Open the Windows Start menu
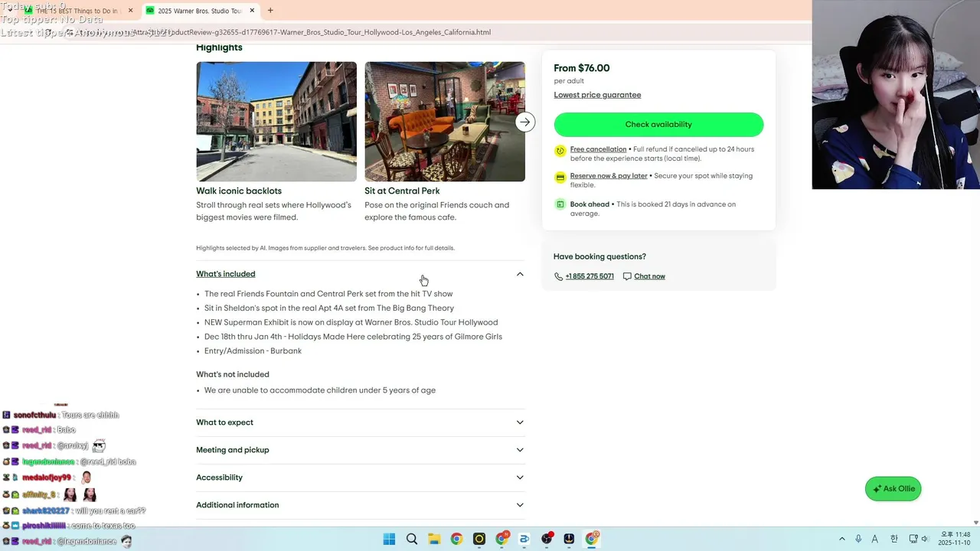 [x=389, y=539]
